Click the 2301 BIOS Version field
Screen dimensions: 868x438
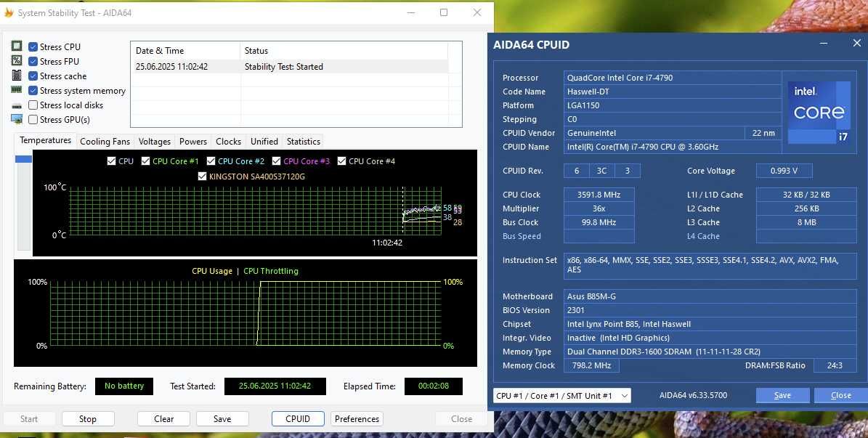[x=710, y=310]
